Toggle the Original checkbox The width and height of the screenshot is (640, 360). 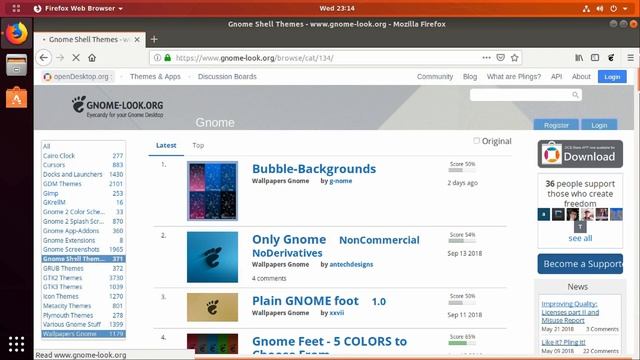tap(476, 141)
